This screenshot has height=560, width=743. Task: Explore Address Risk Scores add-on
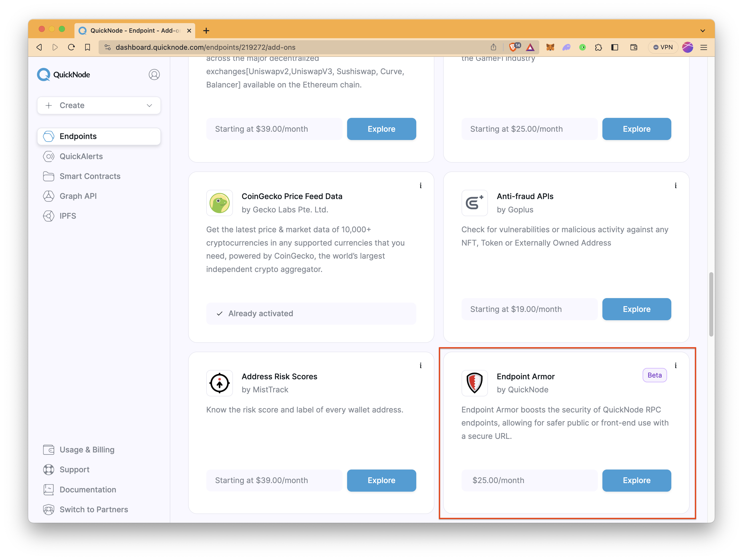[381, 480]
